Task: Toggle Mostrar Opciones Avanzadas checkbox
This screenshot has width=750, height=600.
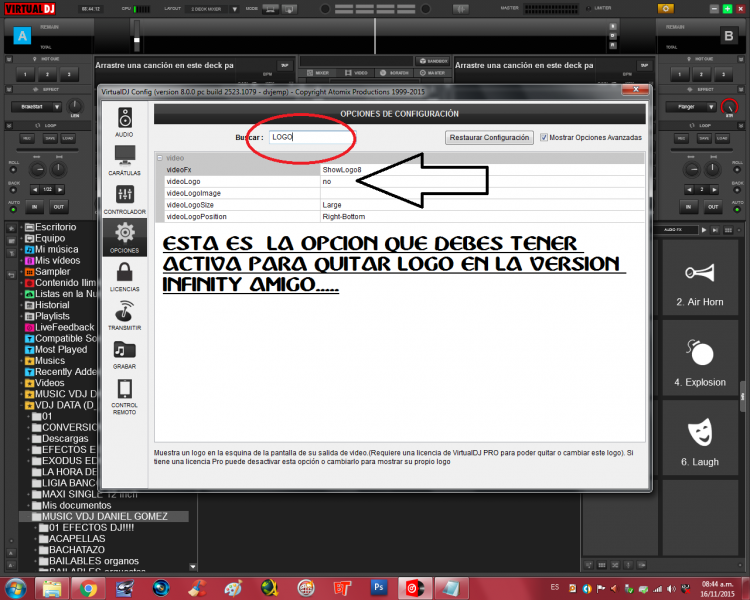Action: pyautogui.click(x=543, y=137)
